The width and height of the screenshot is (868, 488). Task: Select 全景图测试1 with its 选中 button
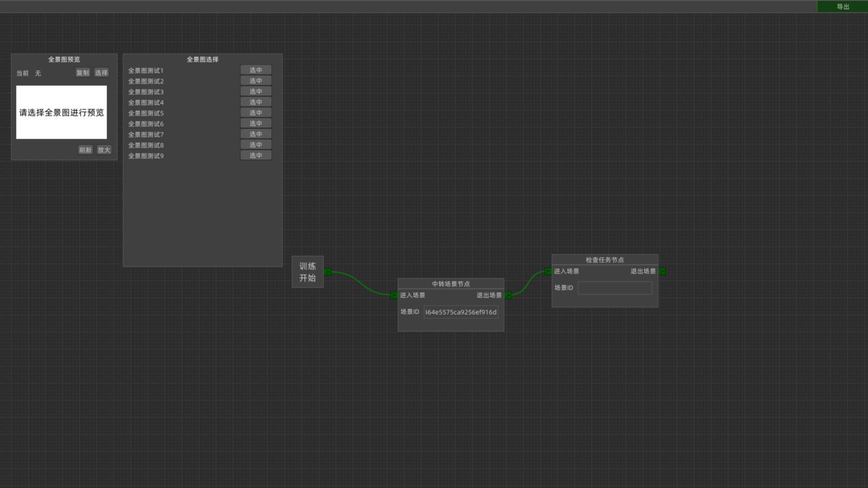click(x=256, y=70)
